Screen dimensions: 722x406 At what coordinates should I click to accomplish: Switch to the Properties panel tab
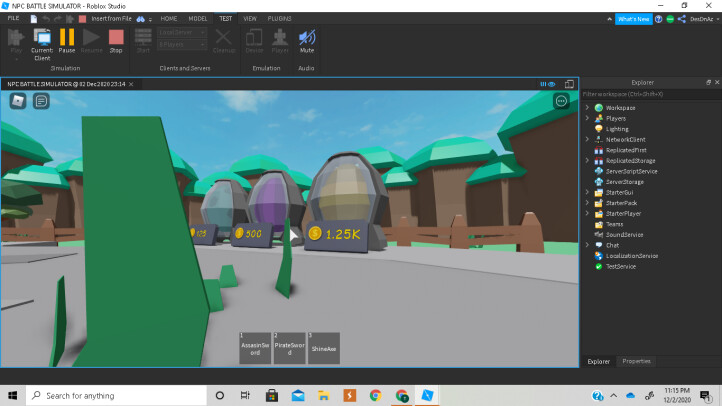[x=636, y=361]
